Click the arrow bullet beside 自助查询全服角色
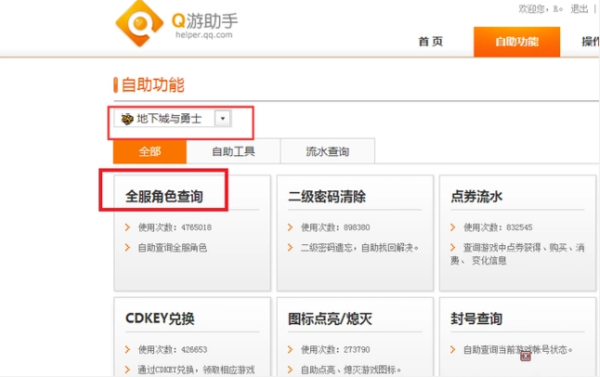 (x=127, y=248)
